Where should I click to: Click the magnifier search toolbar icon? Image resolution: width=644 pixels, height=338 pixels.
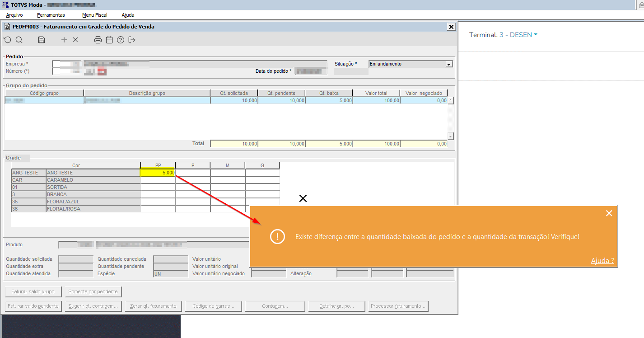pyautogui.click(x=19, y=40)
